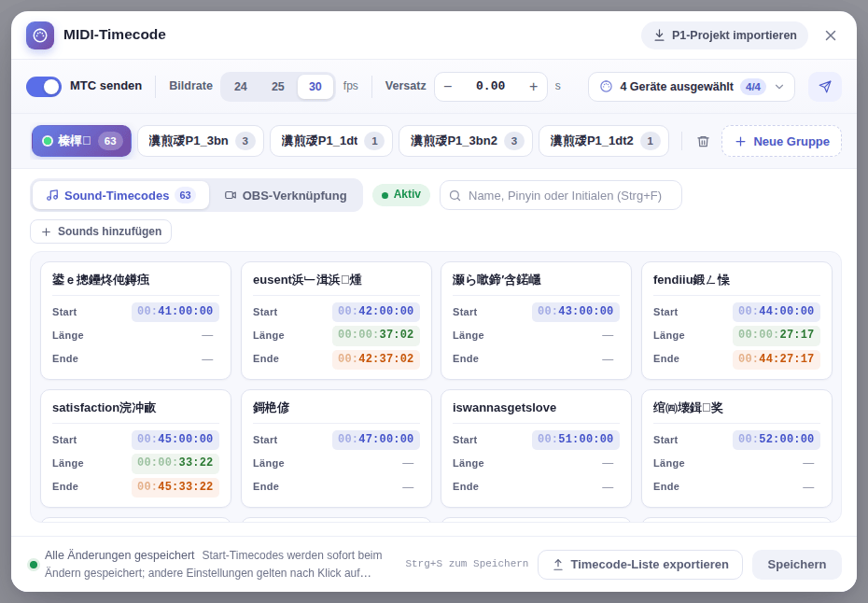Image resolution: width=868 pixels, height=603 pixels.
Task: Click the MIDI-Timecode app logo icon
Action: tap(40, 35)
